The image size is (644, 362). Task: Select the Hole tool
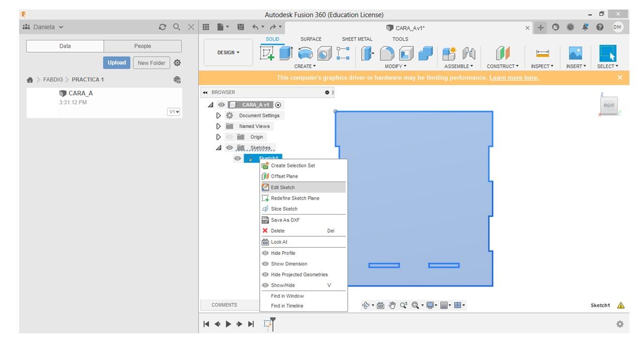point(324,53)
